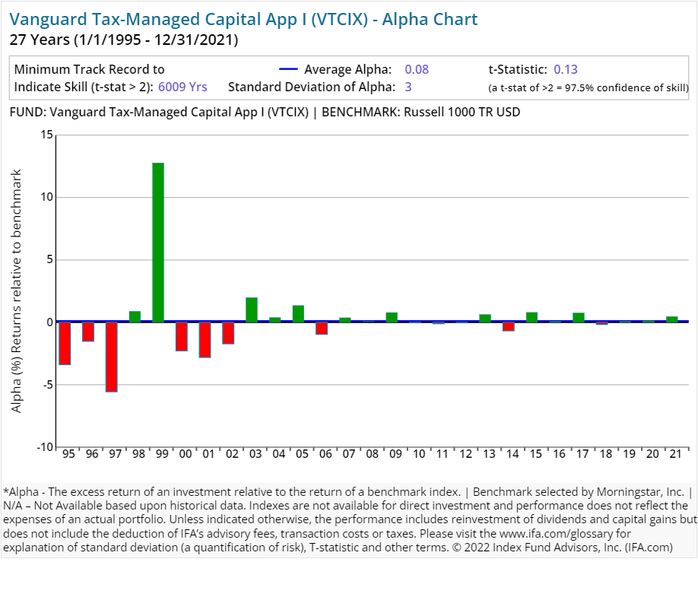
Task: Click the tall green 1999 alpha bar
Action: (158, 242)
